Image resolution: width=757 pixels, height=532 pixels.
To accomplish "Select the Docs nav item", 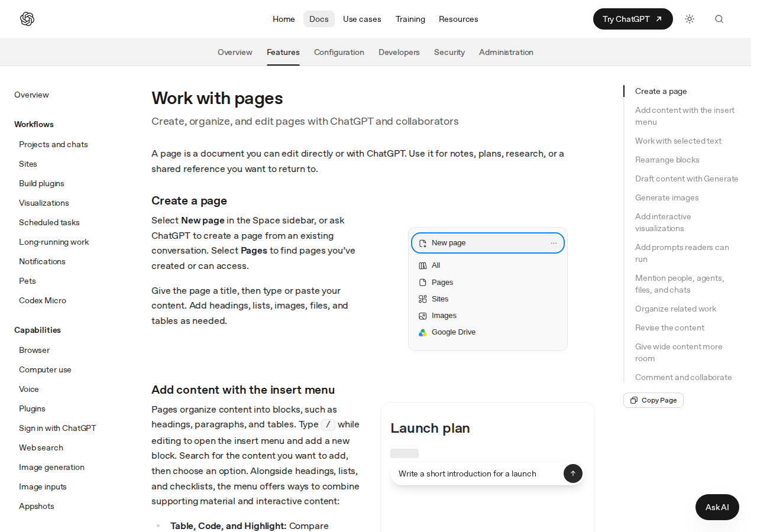I will point(319,19).
